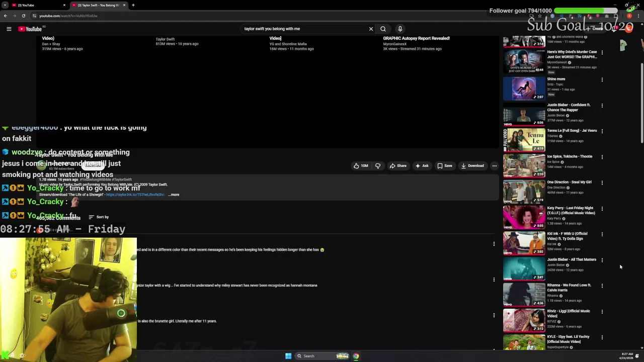
Task: Open third comment's action menu
Action: [494, 315]
